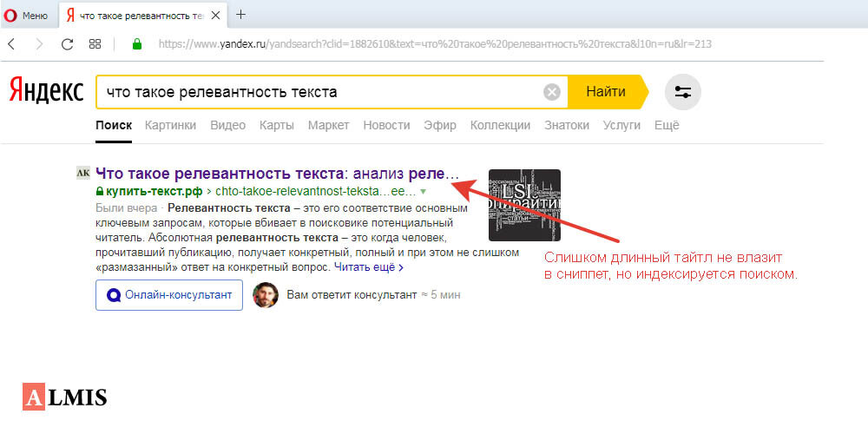
Task: Open the Новости tab
Action: coord(386,126)
